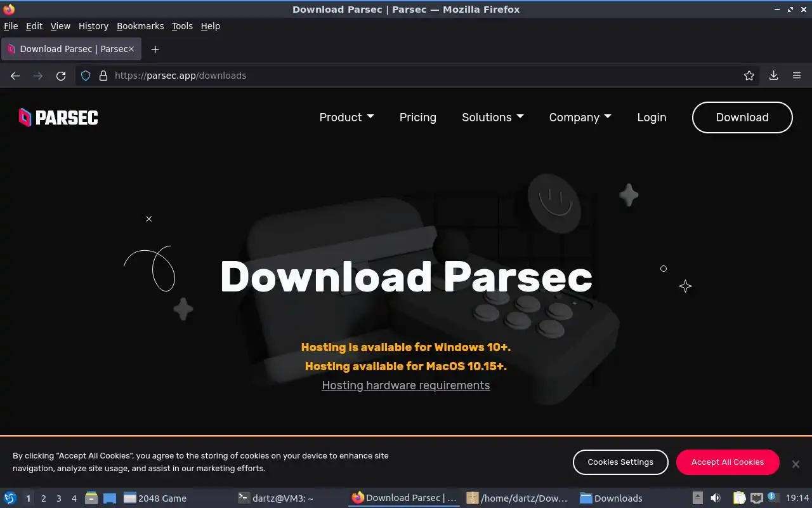812x508 pixels.
Task: Open the Help menu
Action: tap(211, 26)
